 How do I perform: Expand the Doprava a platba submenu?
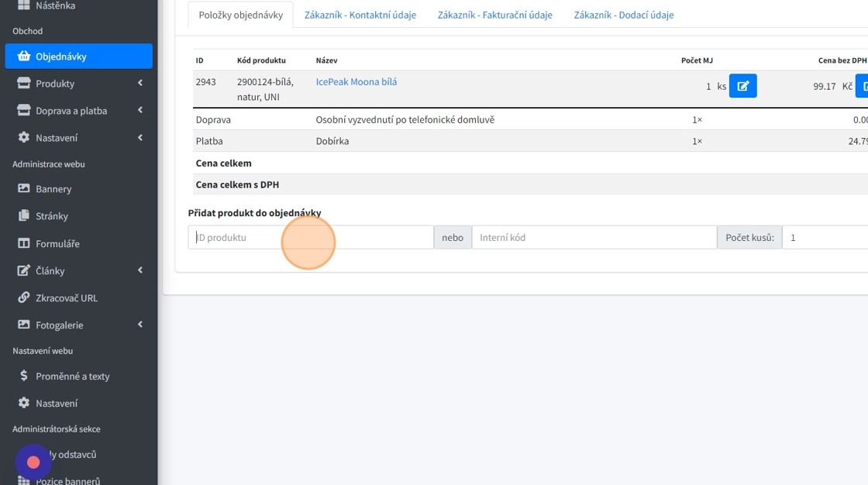pyautogui.click(x=140, y=111)
